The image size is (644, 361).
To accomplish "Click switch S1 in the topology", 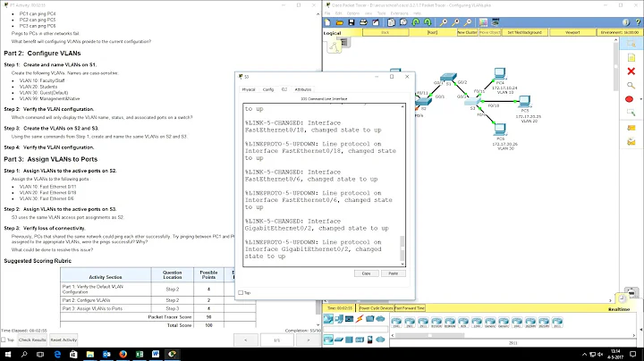I will (x=448, y=77).
